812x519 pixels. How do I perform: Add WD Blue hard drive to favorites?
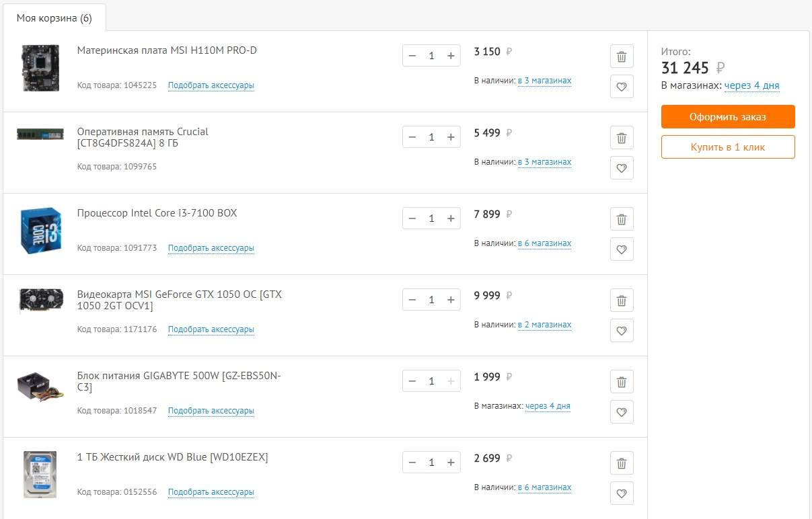point(622,493)
